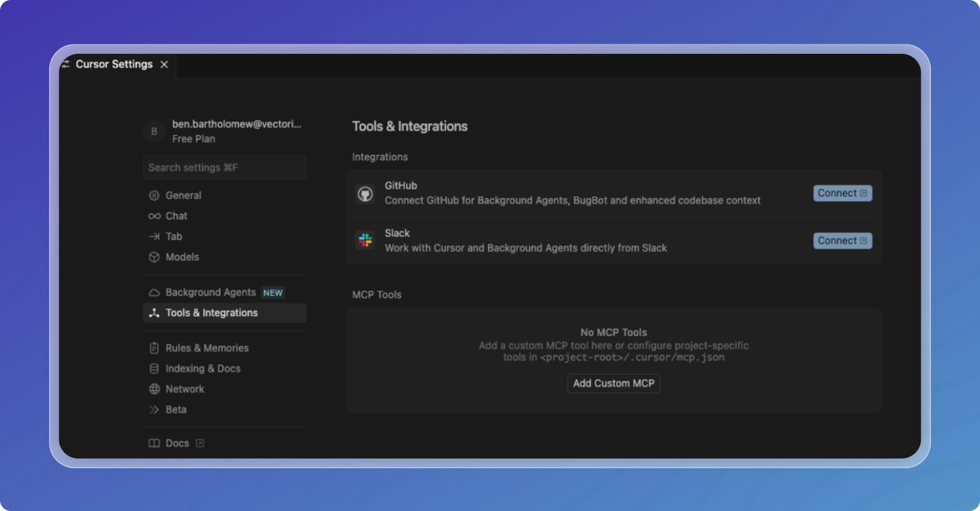Open the Models settings section
Viewport: 980px width, 511px height.
224,257
